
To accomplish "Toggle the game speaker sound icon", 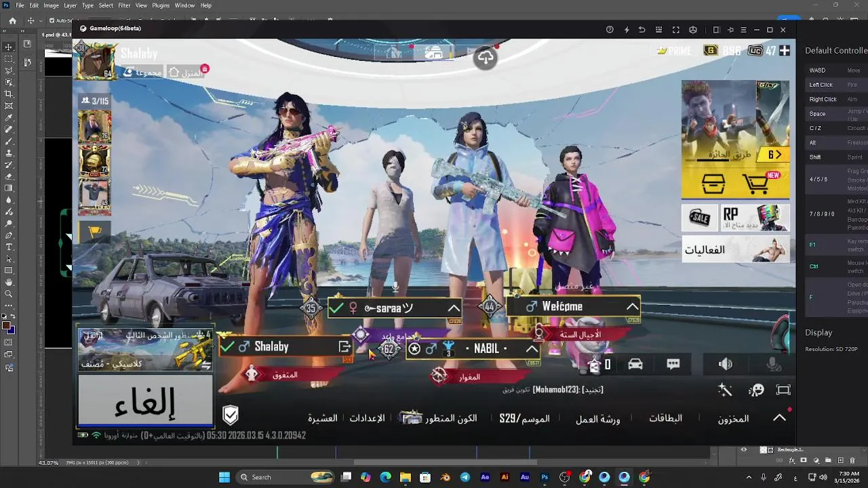I will coord(726,365).
